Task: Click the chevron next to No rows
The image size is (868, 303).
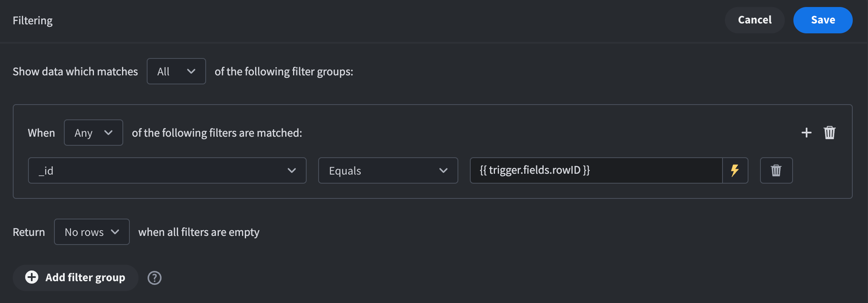Action: 115,232
